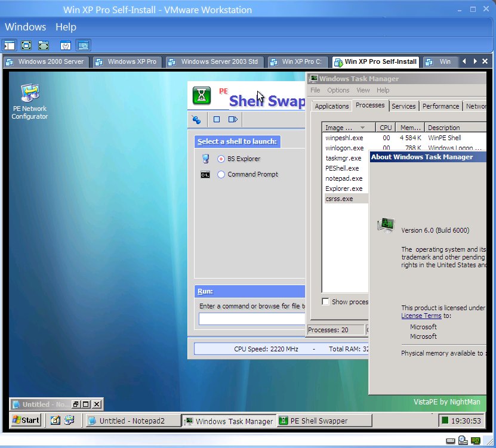Click the Command Prompt shell icon
This screenshot has height=448, width=496.
click(205, 175)
